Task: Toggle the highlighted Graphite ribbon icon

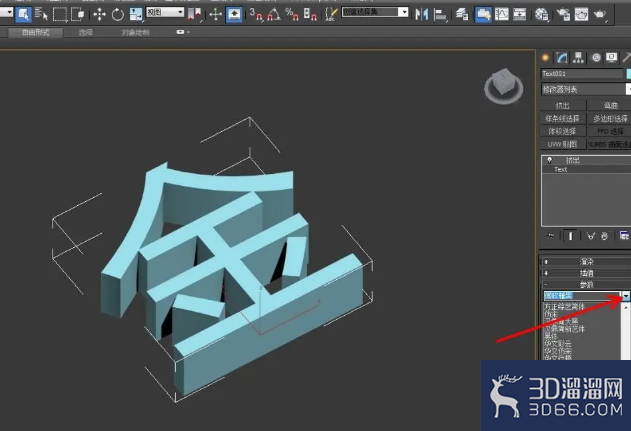Action: [x=483, y=15]
